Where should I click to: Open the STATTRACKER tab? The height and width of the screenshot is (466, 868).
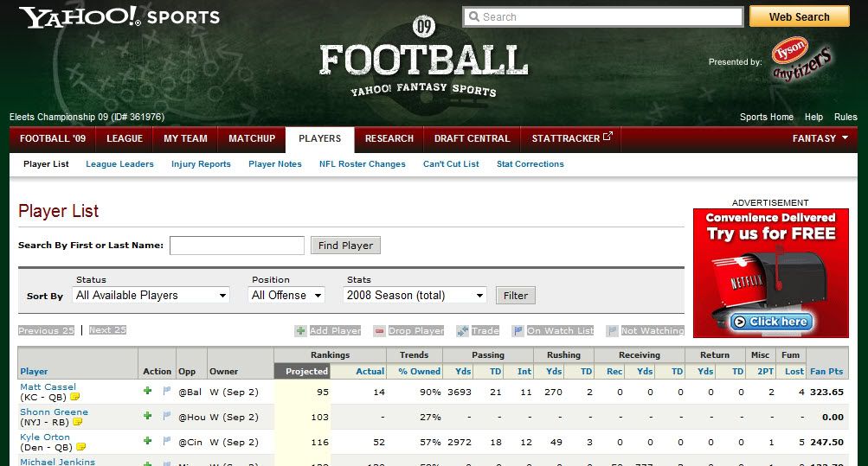click(571, 138)
